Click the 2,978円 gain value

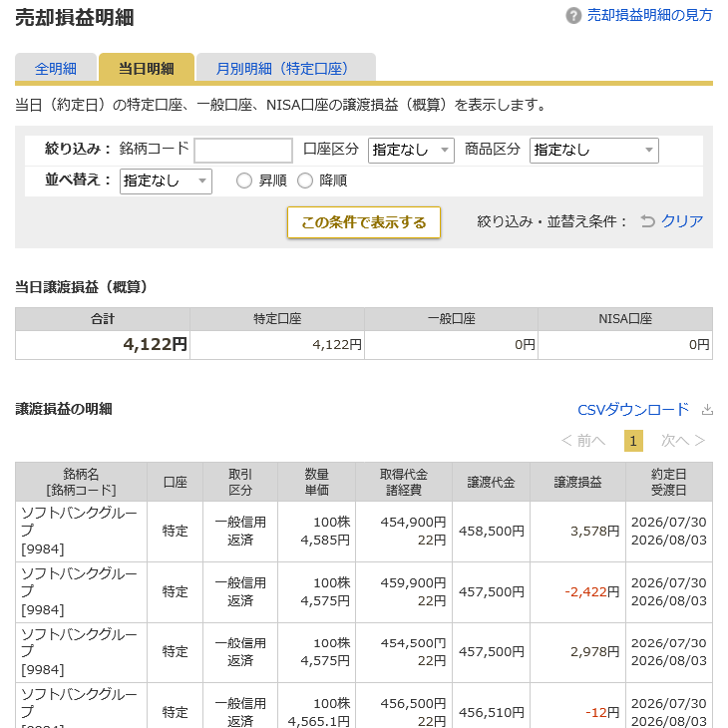point(594,652)
